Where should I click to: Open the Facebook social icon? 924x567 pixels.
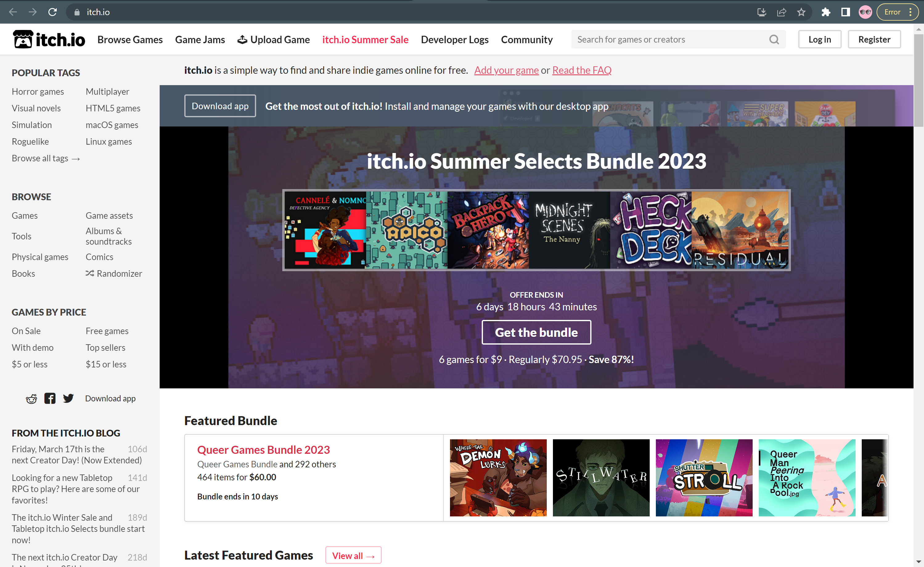pos(50,398)
